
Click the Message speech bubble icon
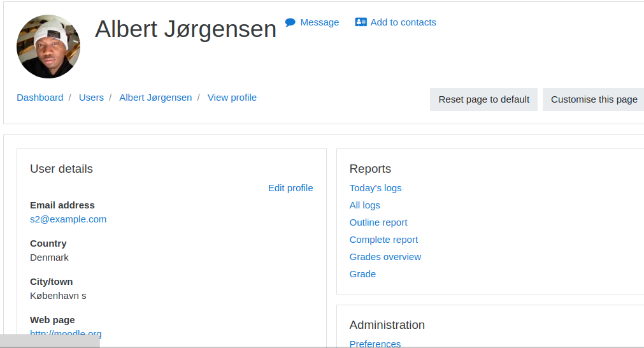[x=290, y=22]
